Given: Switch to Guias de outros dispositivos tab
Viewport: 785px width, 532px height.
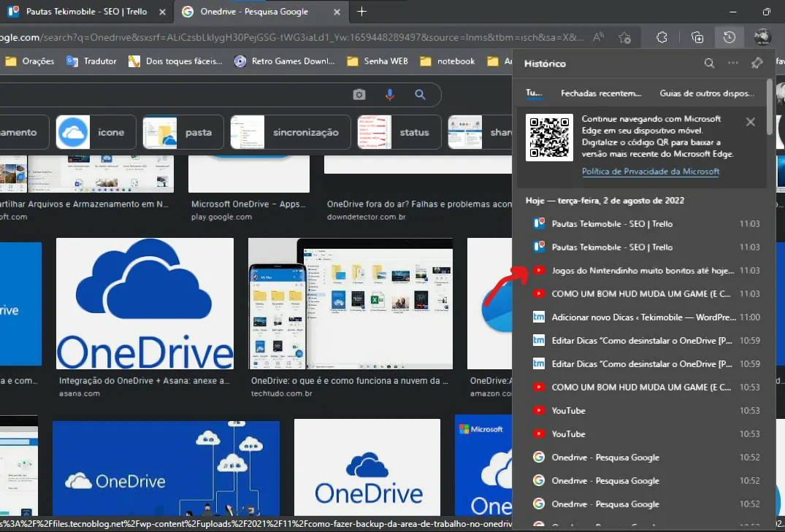Looking at the screenshot, I should (707, 93).
